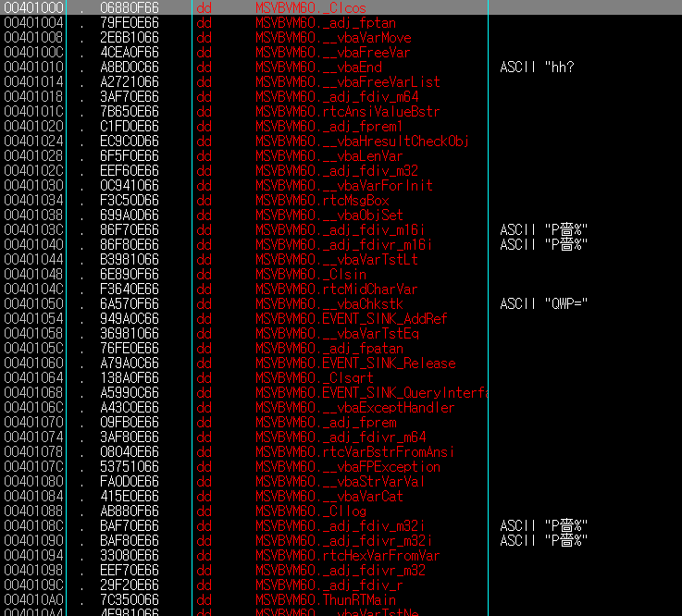
Task: Select MSVBVM60.__vbaObjSet entry
Action: tap(329, 215)
